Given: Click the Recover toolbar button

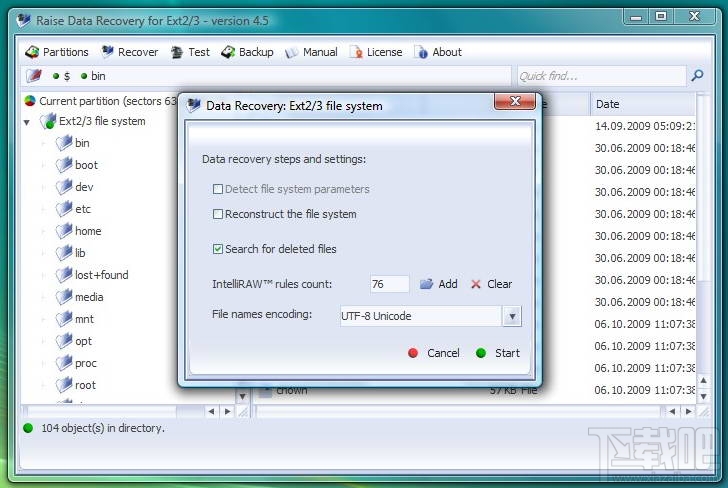Looking at the screenshot, I should click(x=130, y=52).
